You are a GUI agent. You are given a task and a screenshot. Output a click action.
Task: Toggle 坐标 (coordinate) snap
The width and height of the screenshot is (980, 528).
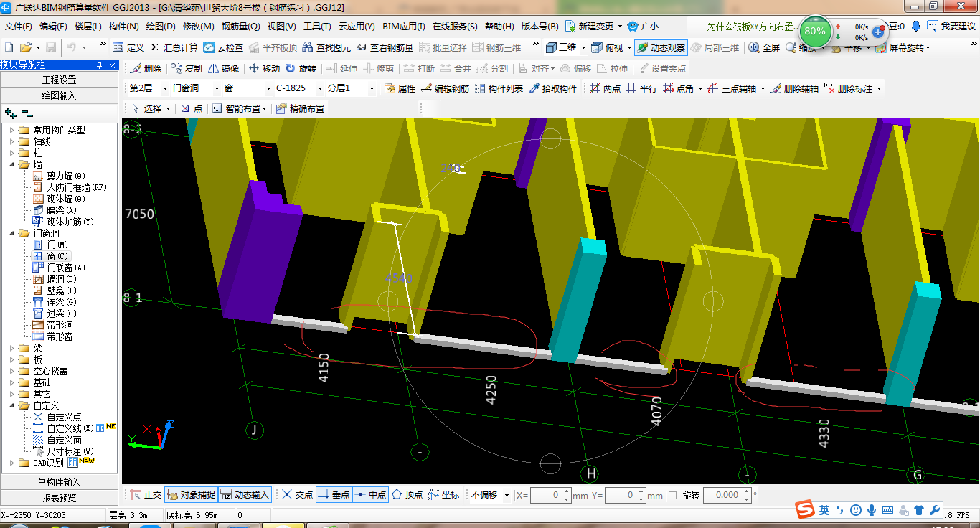443,494
